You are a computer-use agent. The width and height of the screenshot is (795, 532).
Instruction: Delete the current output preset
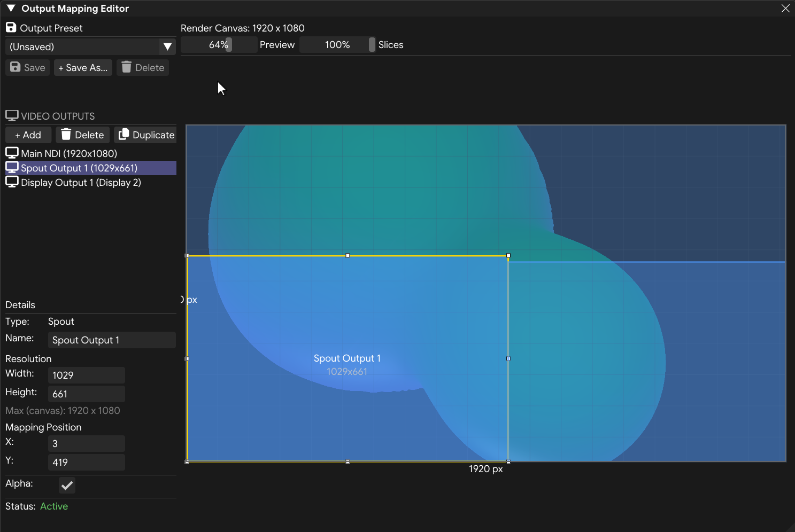click(x=143, y=67)
